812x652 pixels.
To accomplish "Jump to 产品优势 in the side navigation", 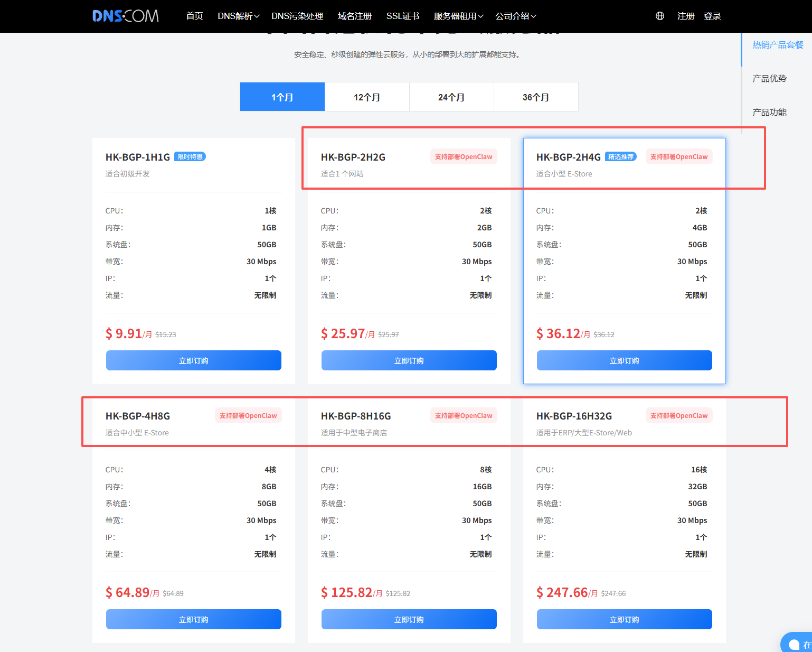I will pyautogui.click(x=769, y=79).
